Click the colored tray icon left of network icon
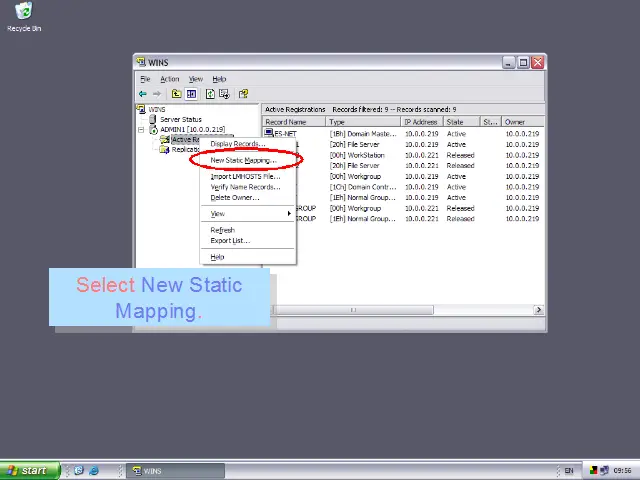Image resolution: width=640 pixels, height=480 pixels. [x=594, y=471]
